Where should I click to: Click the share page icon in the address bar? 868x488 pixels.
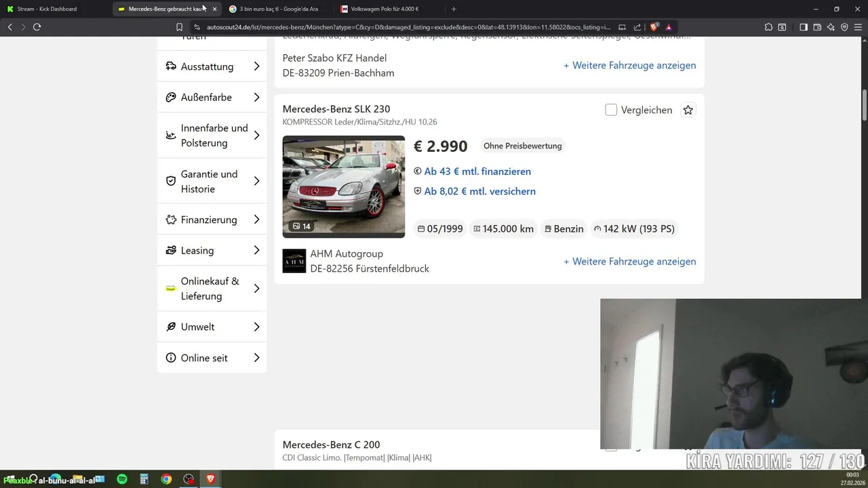click(x=637, y=27)
